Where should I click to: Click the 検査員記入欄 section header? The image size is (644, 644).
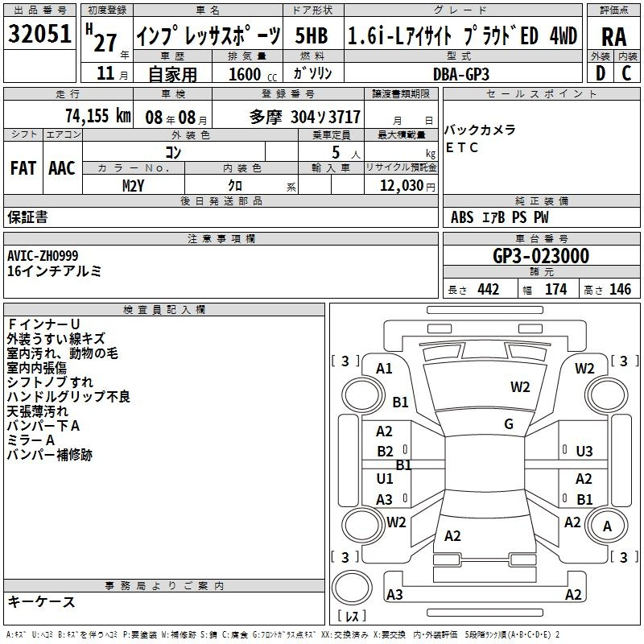click(x=164, y=310)
